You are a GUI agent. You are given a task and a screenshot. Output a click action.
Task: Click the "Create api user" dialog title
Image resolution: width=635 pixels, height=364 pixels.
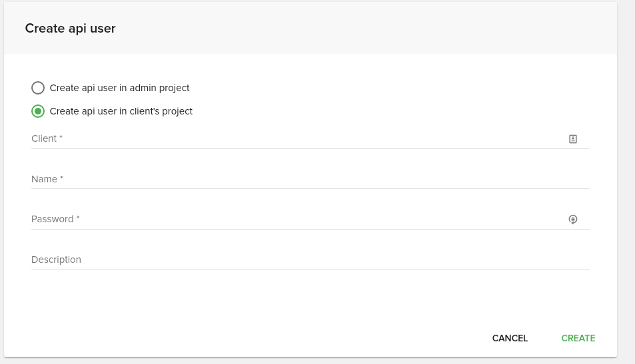[70, 29]
